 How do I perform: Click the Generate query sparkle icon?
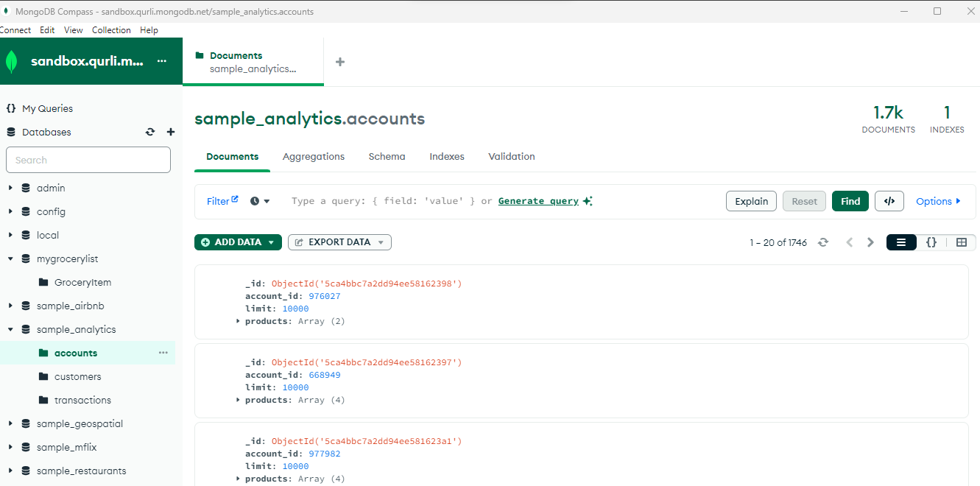click(588, 201)
